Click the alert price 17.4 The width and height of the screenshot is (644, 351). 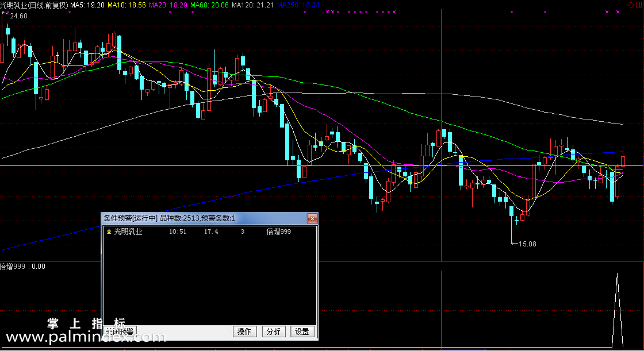(x=211, y=232)
